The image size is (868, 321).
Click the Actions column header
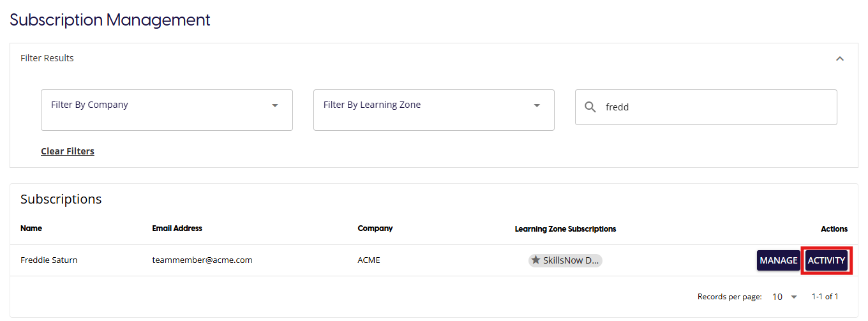click(834, 228)
